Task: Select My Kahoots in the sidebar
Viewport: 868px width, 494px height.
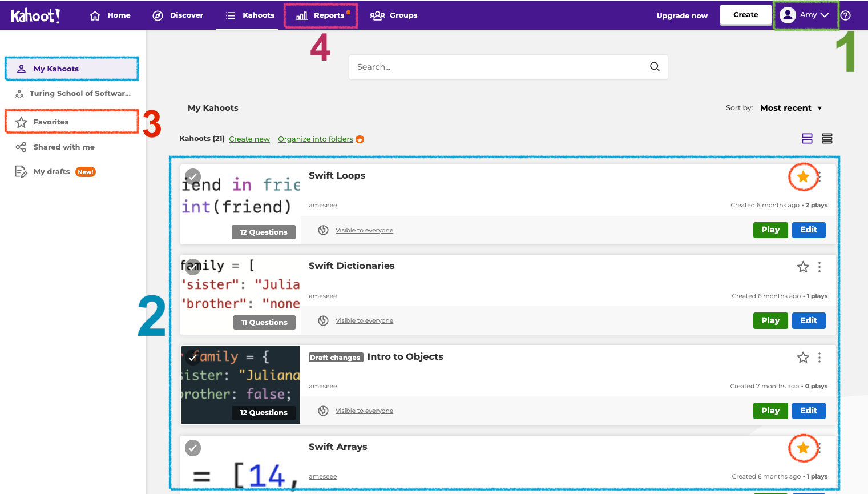Action: click(x=72, y=69)
